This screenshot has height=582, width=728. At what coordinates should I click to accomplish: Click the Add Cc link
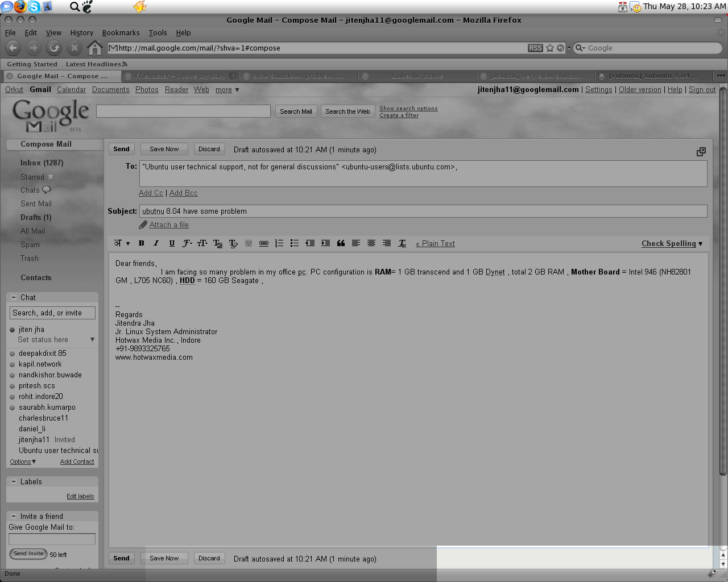[151, 193]
